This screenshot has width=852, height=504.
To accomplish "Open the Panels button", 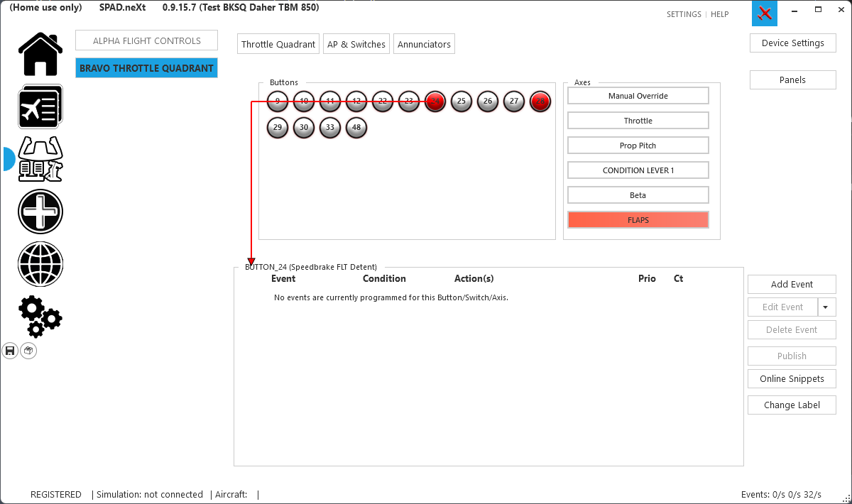I will (793, 80).
